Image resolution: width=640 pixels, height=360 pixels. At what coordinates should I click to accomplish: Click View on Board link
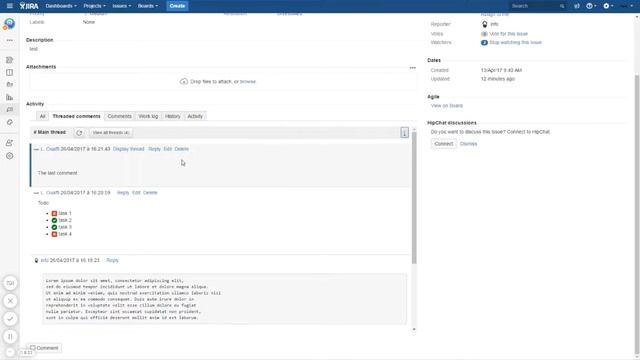pyautogui.click(x=447, y=106)
